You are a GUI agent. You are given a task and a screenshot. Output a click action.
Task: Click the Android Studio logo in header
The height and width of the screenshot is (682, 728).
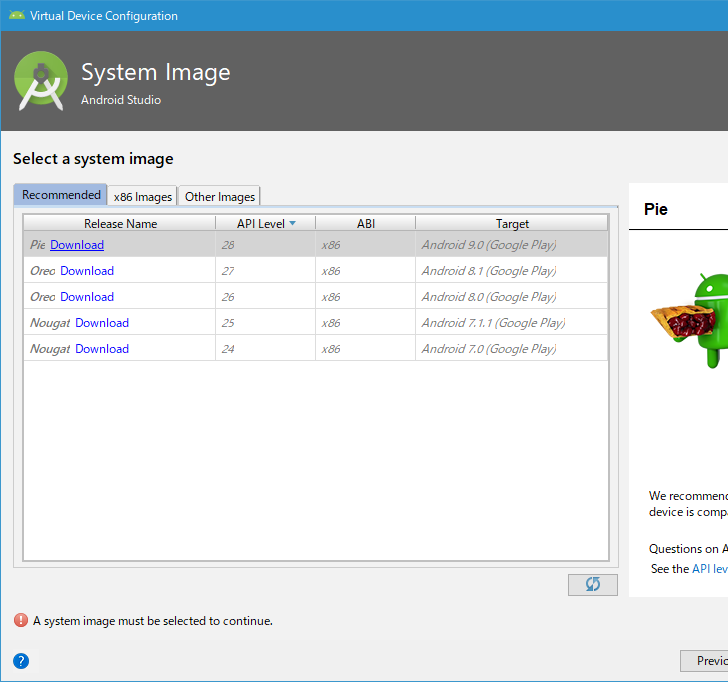41,81
